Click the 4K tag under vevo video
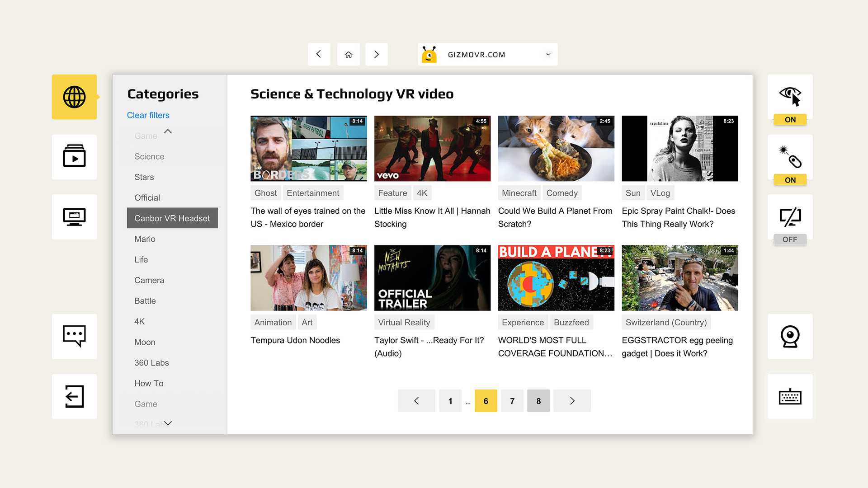The height and width of the screenshot is (488, 868). (x=422, y=193)
